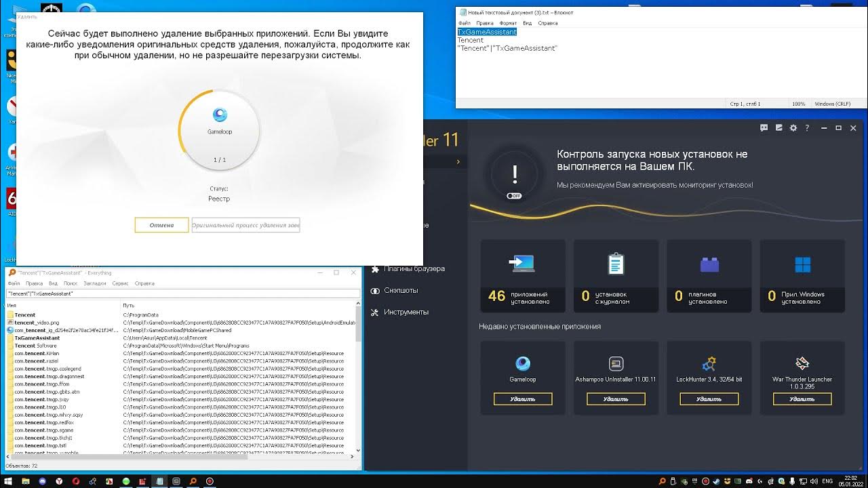Open Ashampoo feedback chat icon
868x488 pixels.
(x=764, y=127)
